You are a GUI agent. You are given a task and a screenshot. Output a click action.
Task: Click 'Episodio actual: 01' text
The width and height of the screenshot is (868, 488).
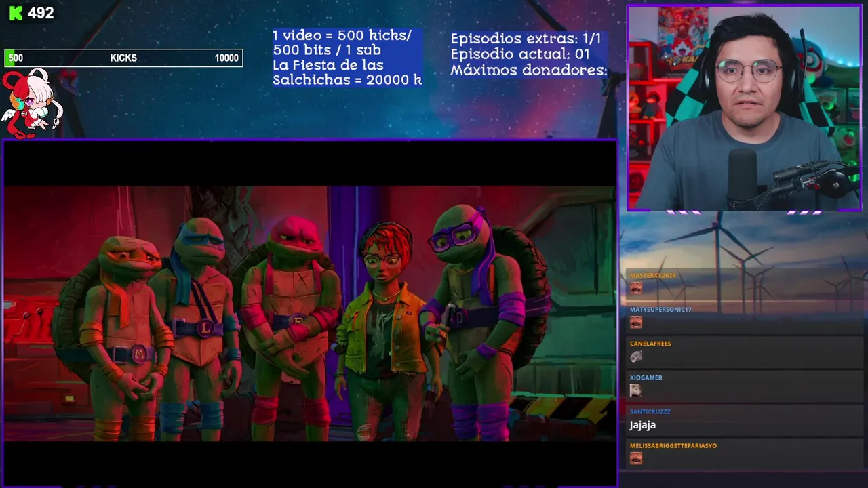(520, 54)
